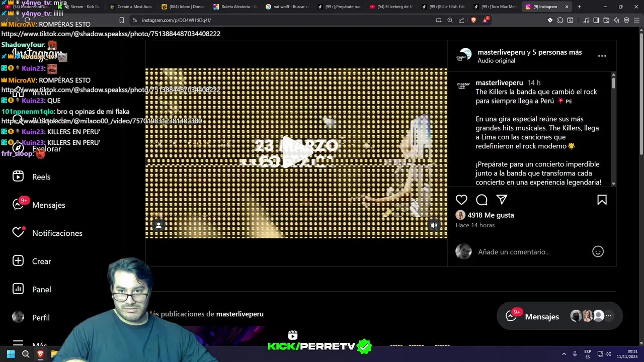Click the masterliveperu avatar in the post header

464,56
